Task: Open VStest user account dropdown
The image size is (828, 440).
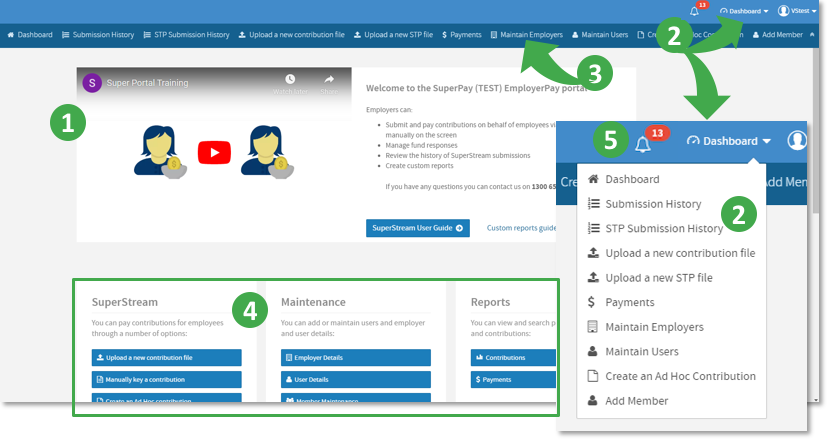Action: (797, 11)
